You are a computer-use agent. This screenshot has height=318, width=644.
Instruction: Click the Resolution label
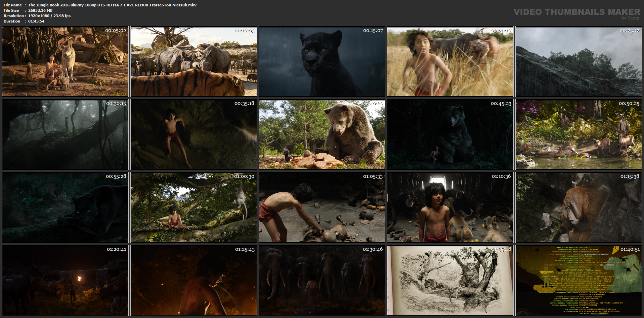[14, 16]
